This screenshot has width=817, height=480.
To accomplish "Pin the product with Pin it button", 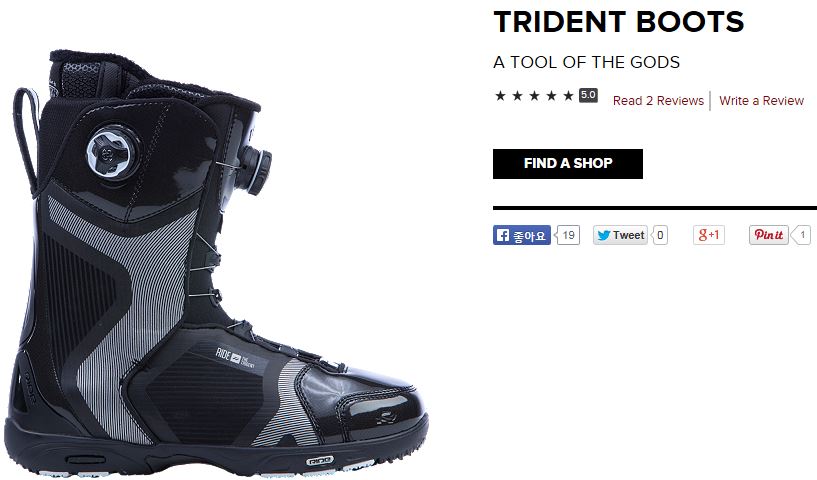I will 769,235.
